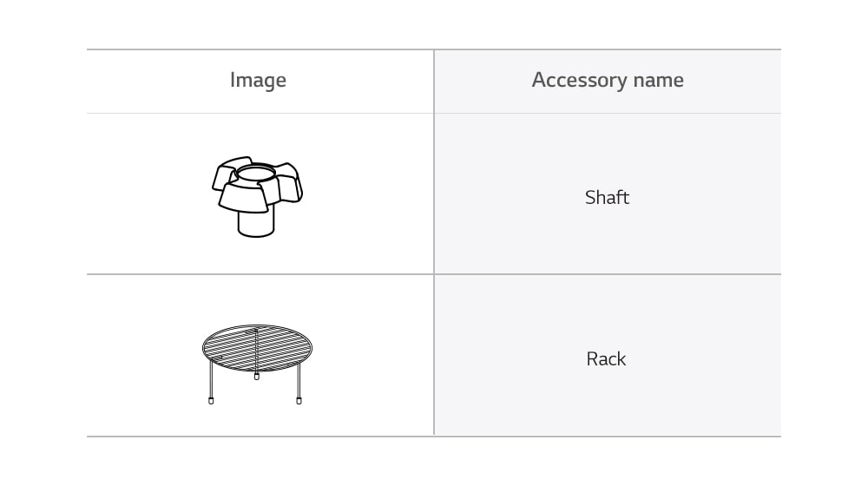
Task: Click the shaft's right wing blade
Action: click(289, 187)
